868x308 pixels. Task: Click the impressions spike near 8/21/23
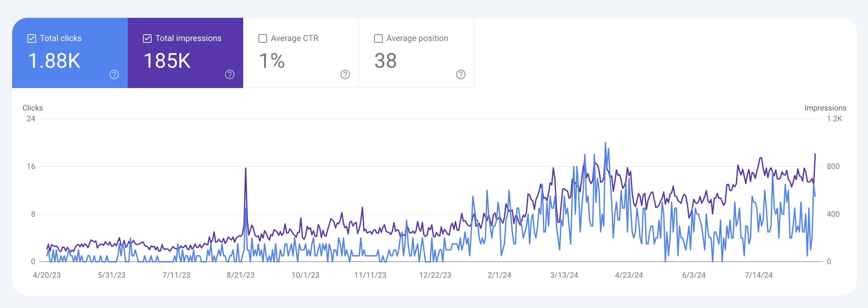(x=246, y=168)
